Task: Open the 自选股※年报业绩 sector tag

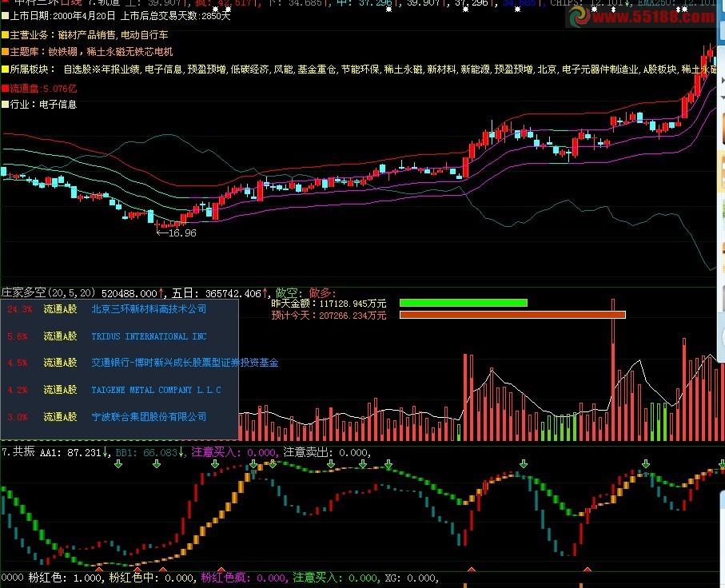Action: pyautogui.click(x=102, y=70)
